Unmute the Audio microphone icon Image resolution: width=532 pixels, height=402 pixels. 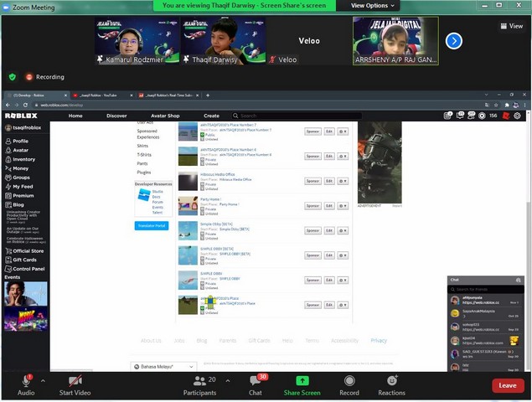26,381
